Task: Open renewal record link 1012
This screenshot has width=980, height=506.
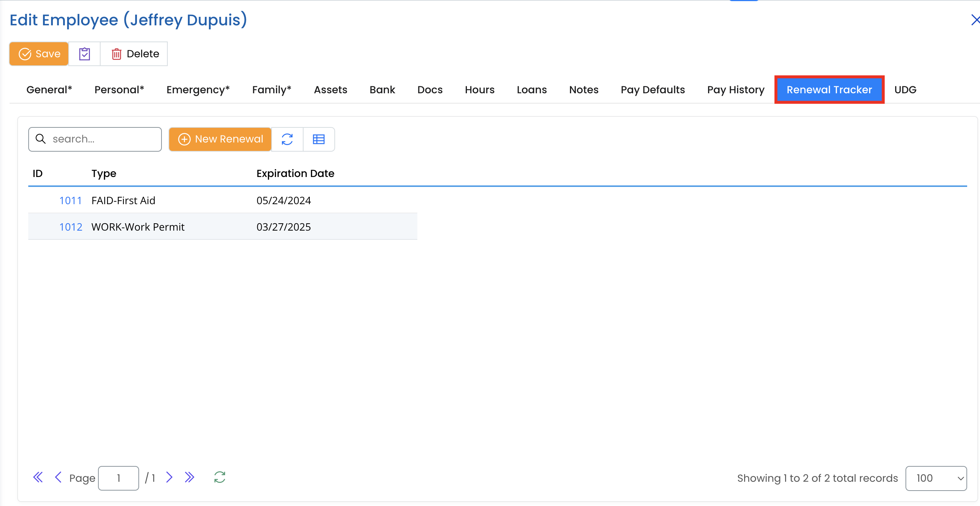Action: coord(71,227)
